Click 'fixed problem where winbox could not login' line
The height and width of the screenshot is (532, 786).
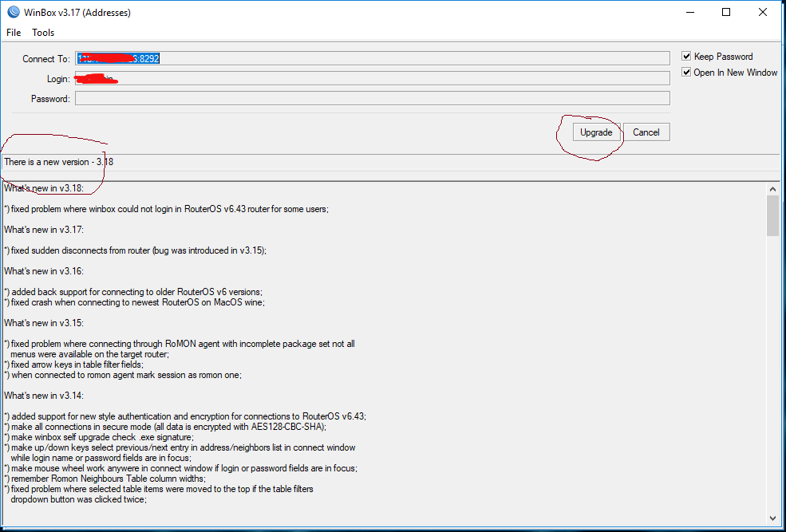pyautogui.click(x=167, y=209)
